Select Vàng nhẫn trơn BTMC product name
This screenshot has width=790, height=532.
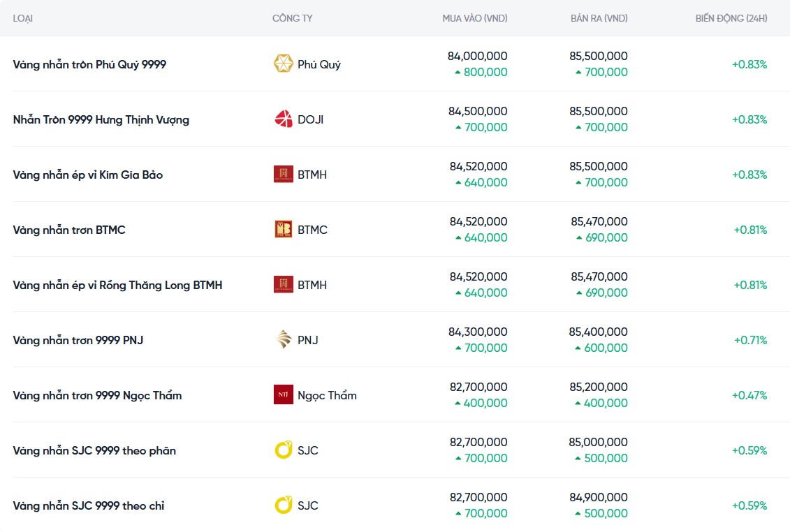tap(69, 230)
